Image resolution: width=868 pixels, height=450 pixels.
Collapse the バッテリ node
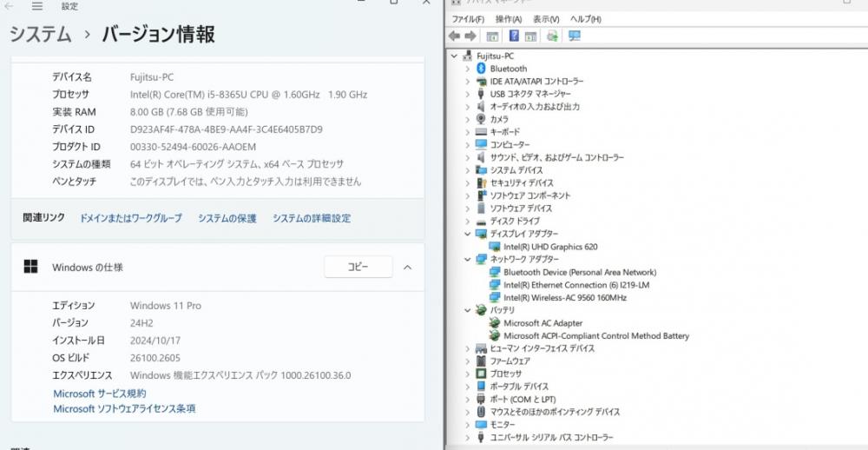(468, 310)
